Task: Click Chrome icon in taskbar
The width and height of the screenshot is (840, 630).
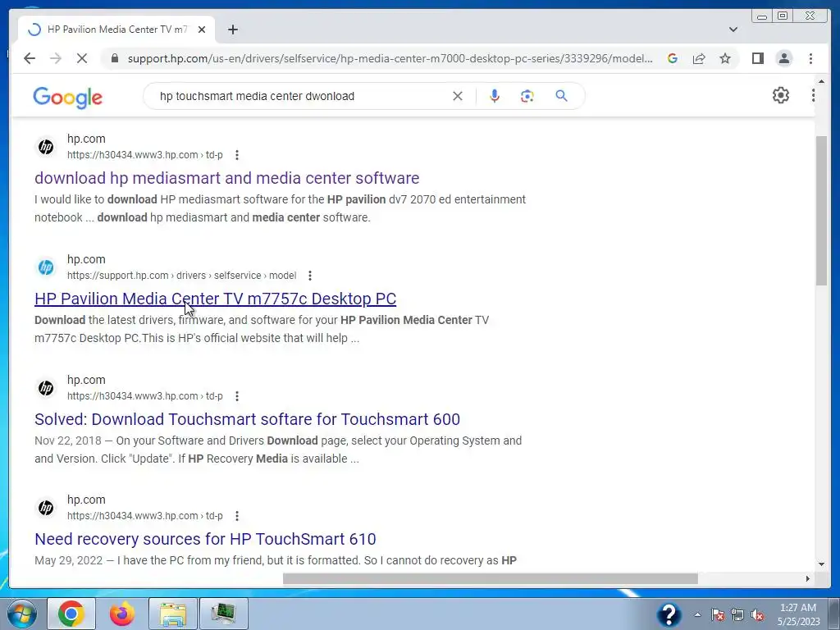Action: point(71,614)
